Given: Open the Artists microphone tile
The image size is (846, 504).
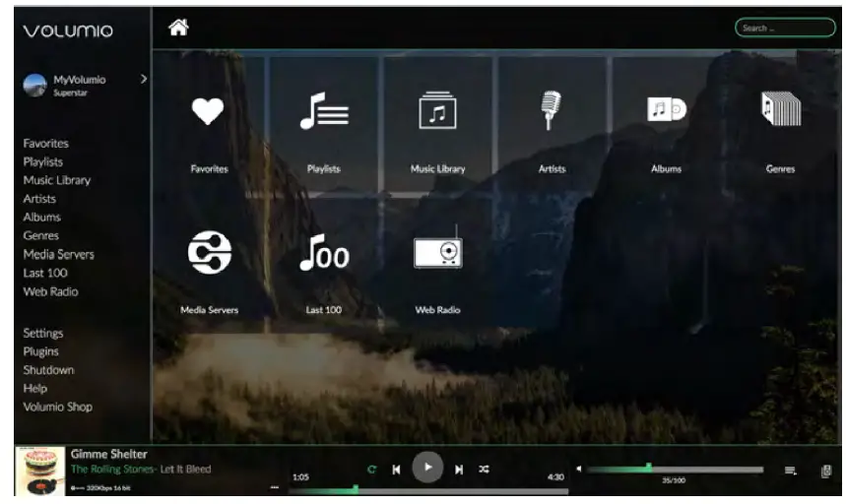Looking at the screenshot, I should point(551,110).
